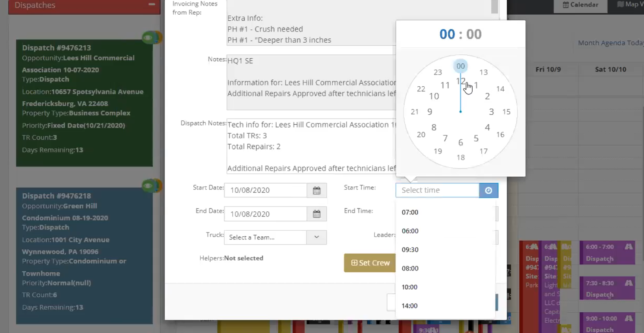Select 06:00 from the time list
644x333 pixels.
(x=410, y=231)
